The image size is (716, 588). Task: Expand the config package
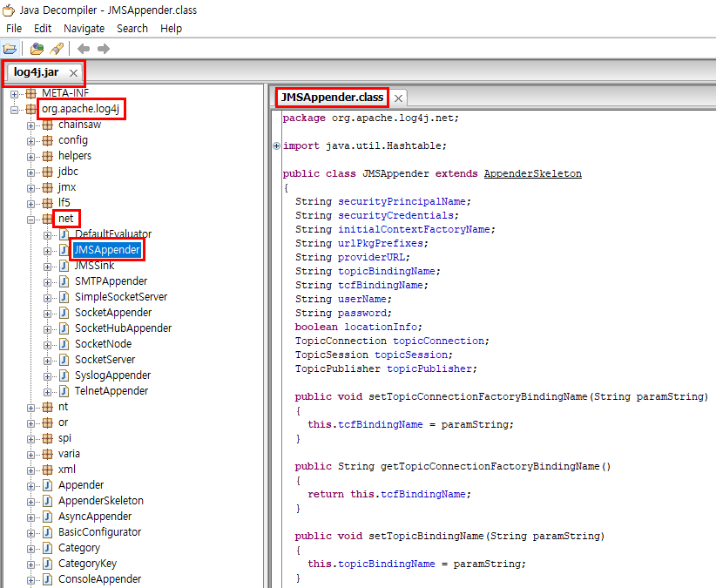point(30,141)
